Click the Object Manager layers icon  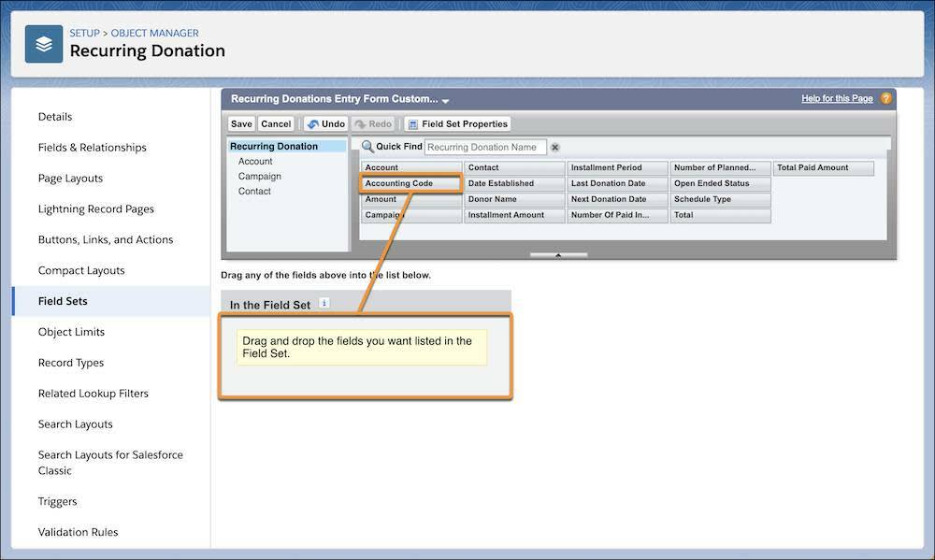click(44, 44)
